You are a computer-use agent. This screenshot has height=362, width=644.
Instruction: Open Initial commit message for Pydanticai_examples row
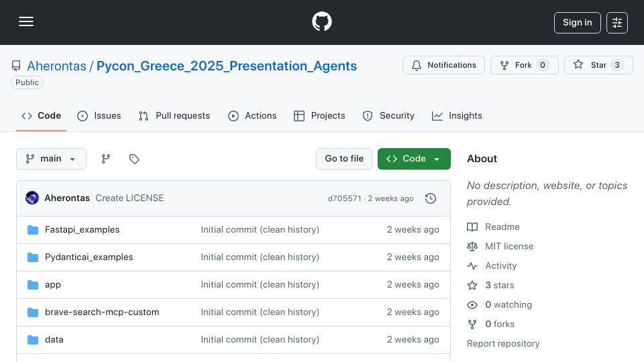click(x=260, y=257)
